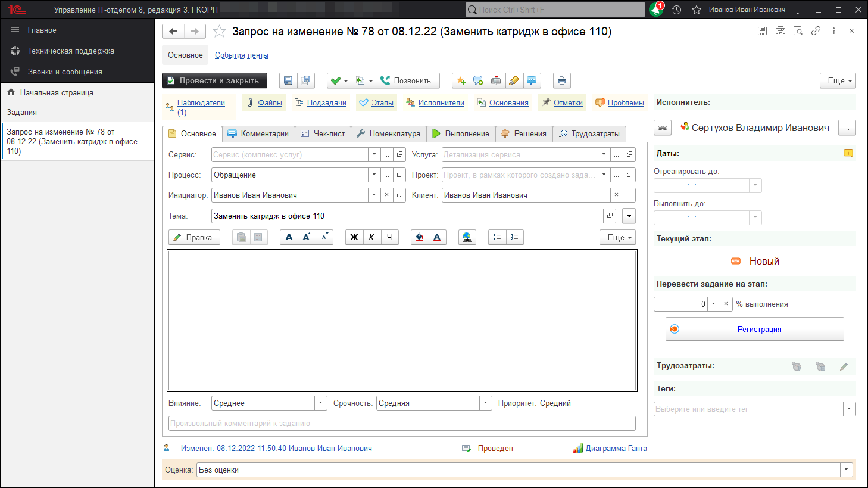The image size is (868, 488).
Task: Open the font color picker icon
Action: [x=437, y=237]
